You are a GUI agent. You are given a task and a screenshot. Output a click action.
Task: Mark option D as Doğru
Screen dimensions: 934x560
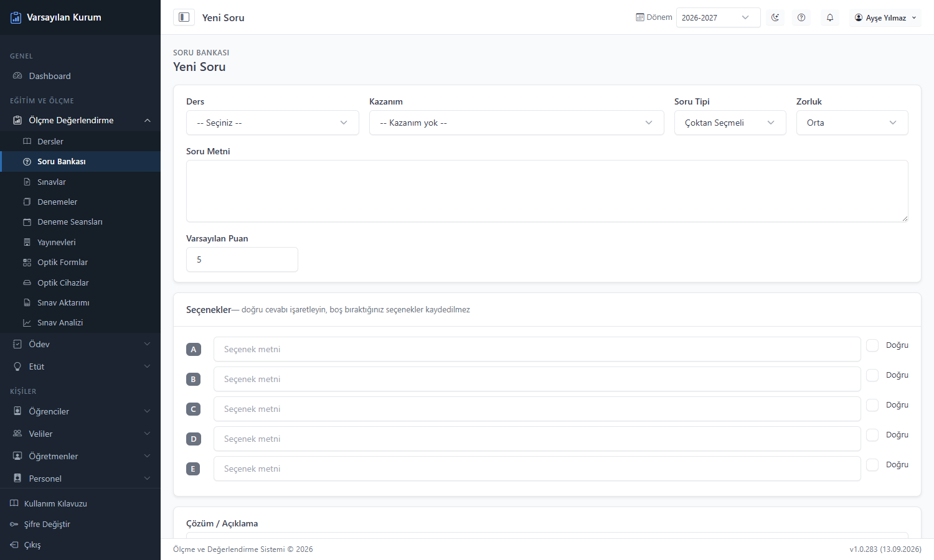click(872, 435)
